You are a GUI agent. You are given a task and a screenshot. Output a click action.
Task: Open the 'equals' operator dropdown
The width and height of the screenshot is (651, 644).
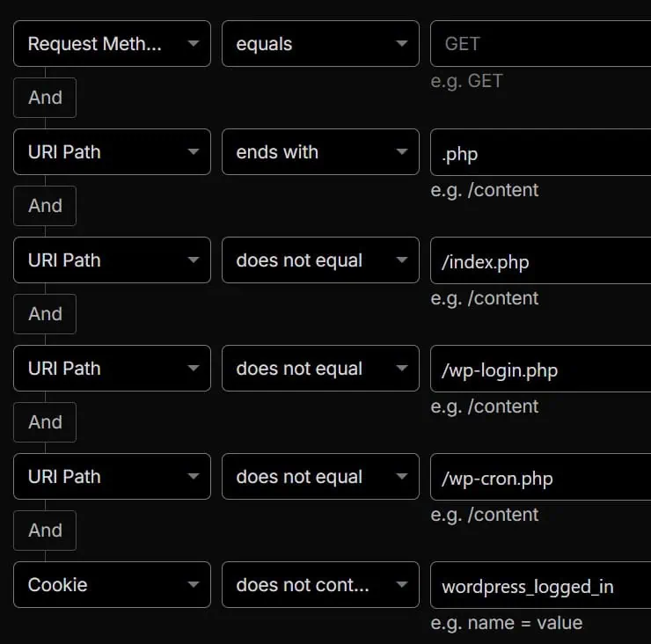point(320,44)
